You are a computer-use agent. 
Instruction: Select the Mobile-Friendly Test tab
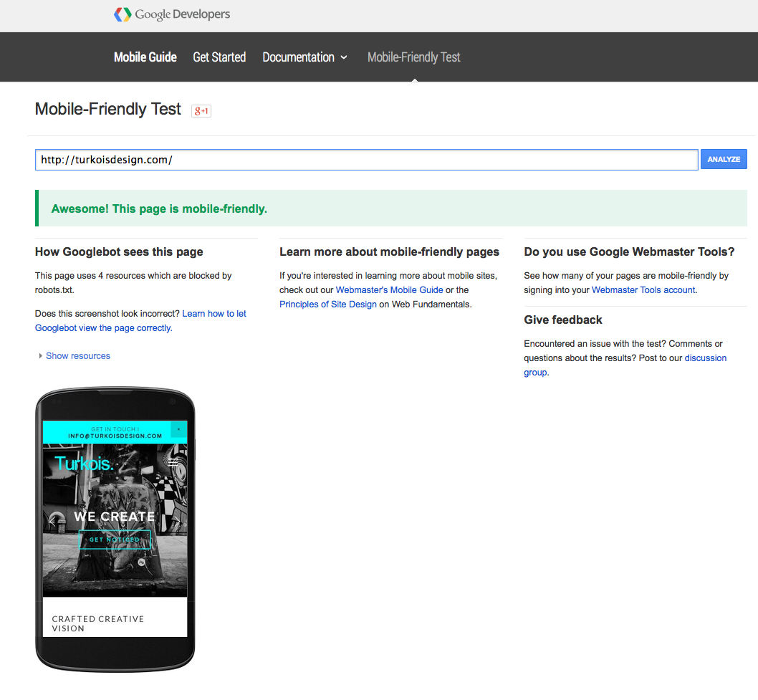(x=414, y=57)
